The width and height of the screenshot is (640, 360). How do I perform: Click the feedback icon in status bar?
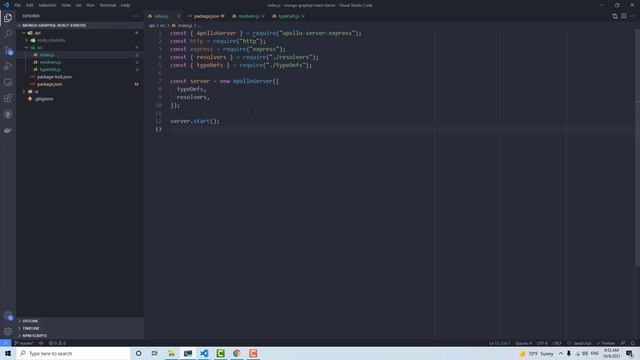[x=623, y=343]
